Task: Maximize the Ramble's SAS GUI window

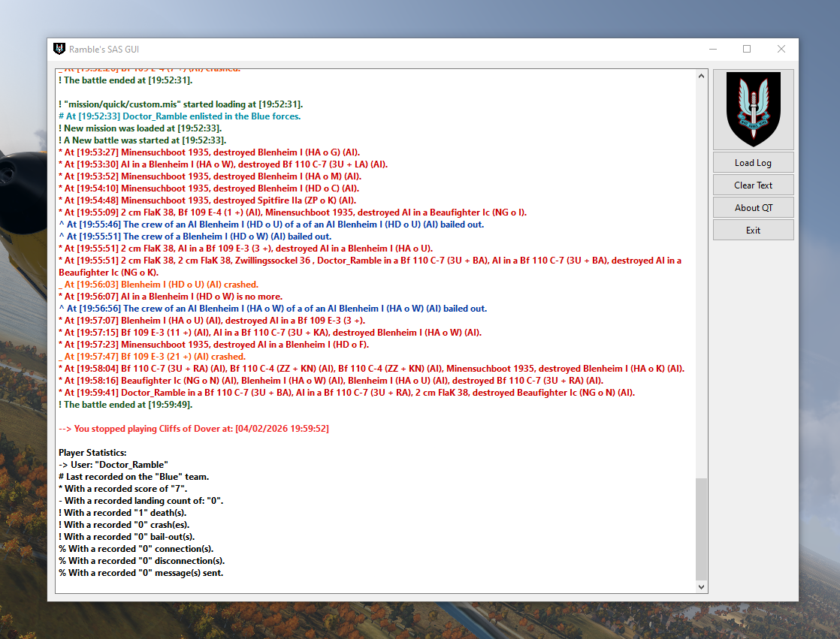Action: [747, 50]
